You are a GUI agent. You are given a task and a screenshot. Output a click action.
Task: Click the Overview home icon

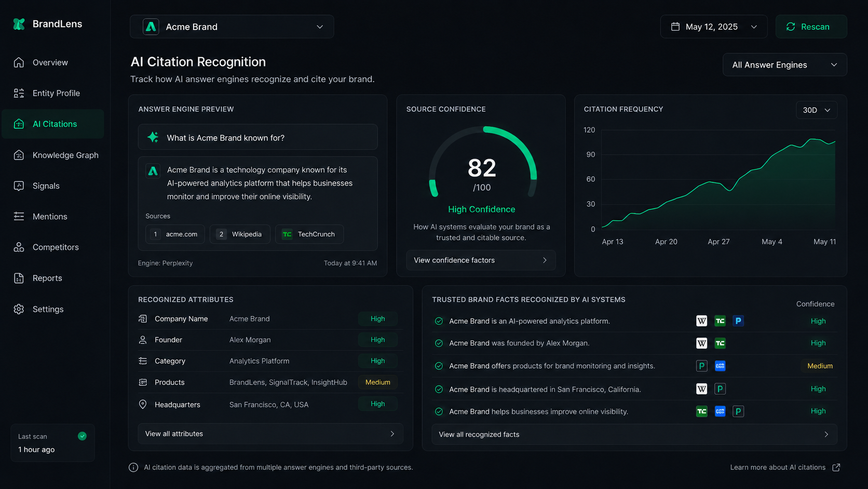pos(19,62)
